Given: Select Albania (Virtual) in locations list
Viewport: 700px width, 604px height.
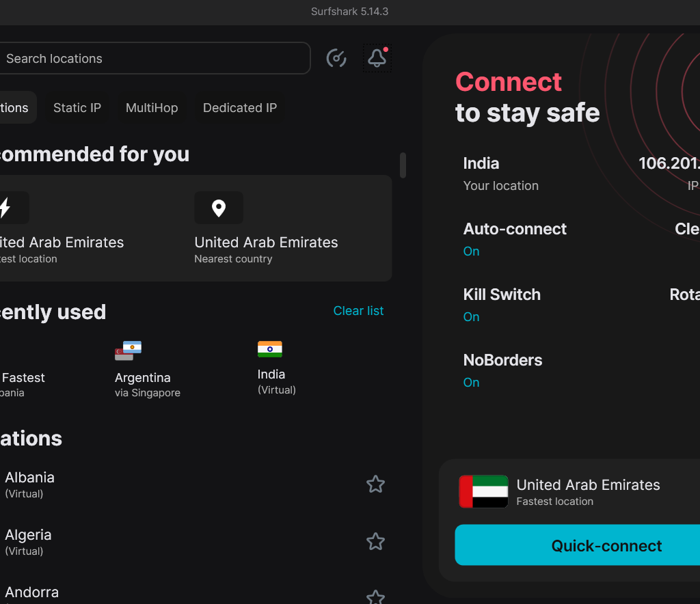Looking at the screenshot, I should coord(192,484).
